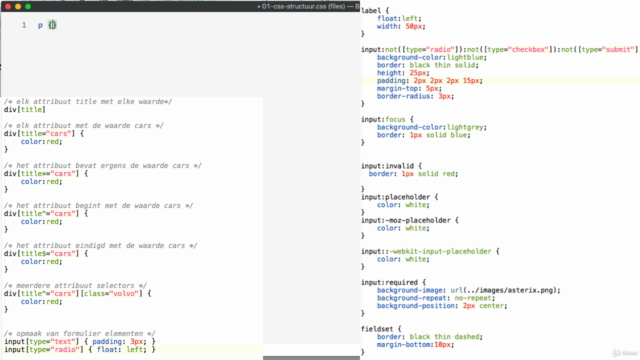Viewport: 640px width, 360px height.
Task: Click the 01-css-structuur.css window title
Action: [x=308, y=7]
